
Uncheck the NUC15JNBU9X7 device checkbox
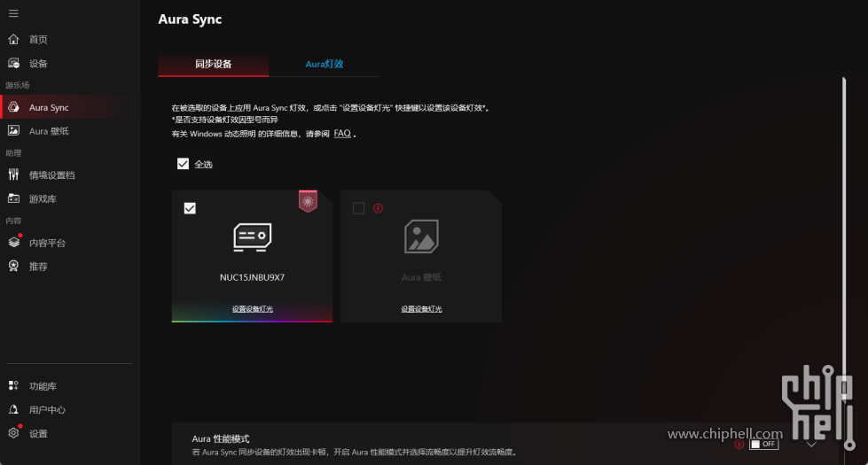click(190, 208)
